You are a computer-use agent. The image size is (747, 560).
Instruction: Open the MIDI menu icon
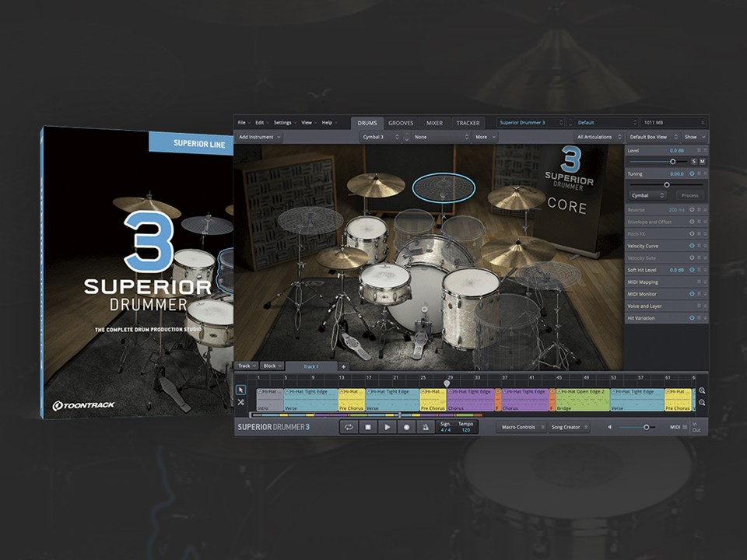[685, 427]
